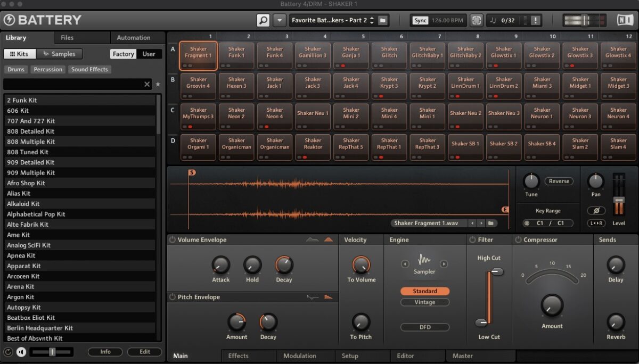Toggle the Sync button
Screen dimensions: 639x364
421,21
